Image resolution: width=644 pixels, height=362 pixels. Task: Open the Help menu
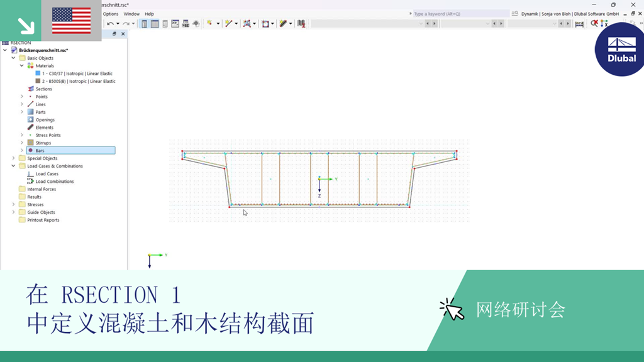click(149, 14)
